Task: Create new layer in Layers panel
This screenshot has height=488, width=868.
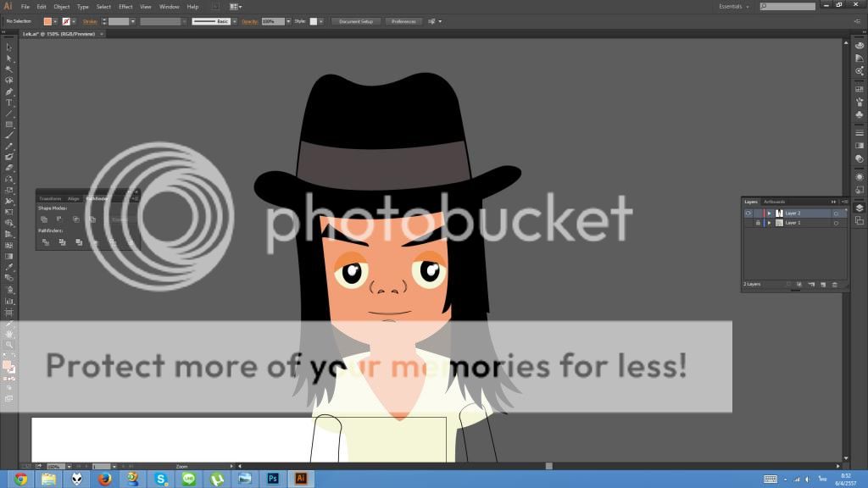Action: (823, 285)
